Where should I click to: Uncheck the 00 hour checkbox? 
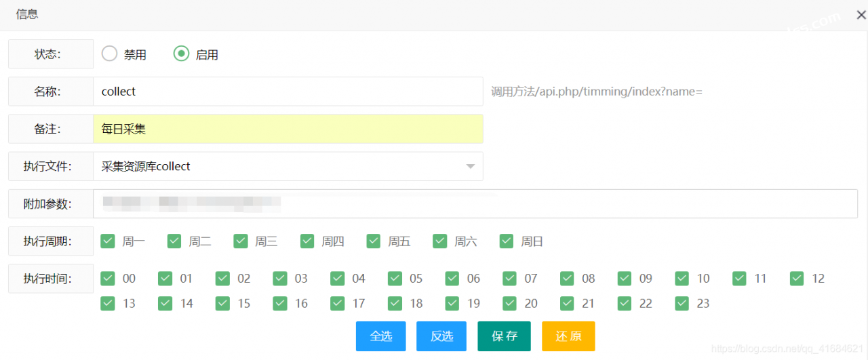[x=108, y=279]
